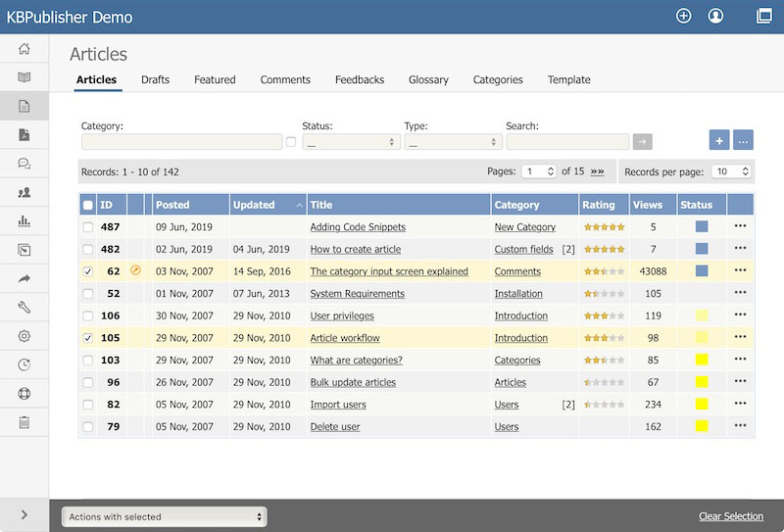Open the Adding Code Snippets article link
The height and width of the screenshot is (532, 784).
coord(358,227)
